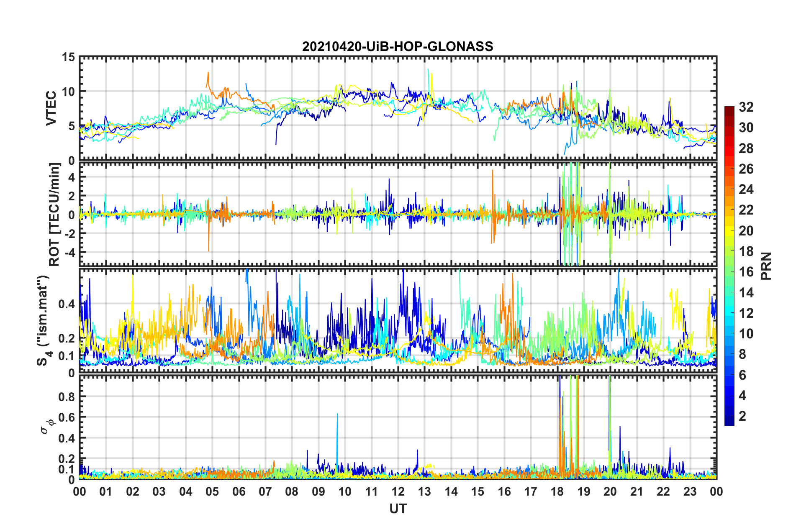Screen dimensions: 796x532
Task: Click the UT hour tick label 17
Action: 531,491
